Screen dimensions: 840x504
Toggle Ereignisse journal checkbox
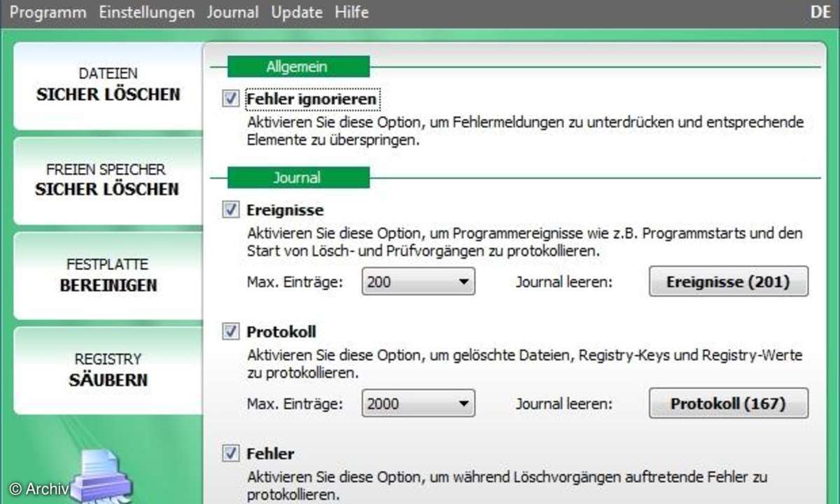[231, 209]
